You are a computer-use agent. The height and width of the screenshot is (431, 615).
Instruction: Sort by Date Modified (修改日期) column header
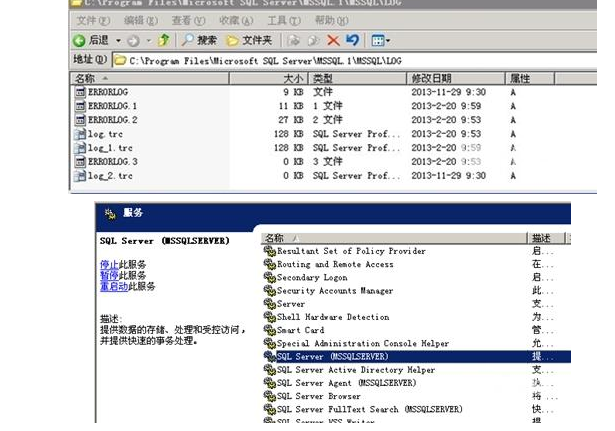[455, 78]
